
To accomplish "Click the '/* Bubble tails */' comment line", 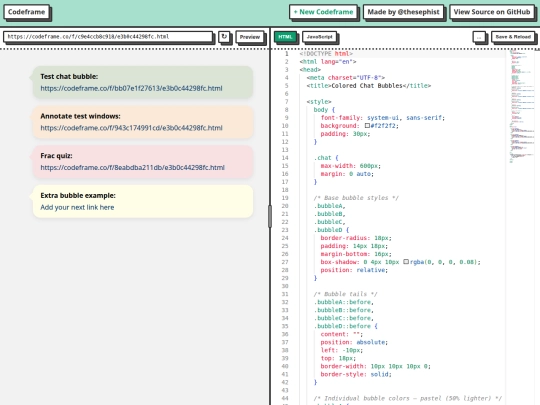I will [x=345, y=294].
